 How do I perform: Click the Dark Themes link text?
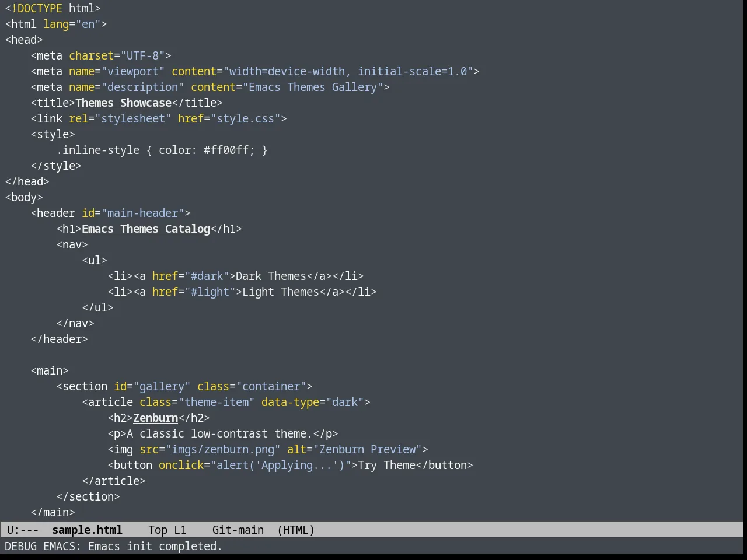point(271,276)
